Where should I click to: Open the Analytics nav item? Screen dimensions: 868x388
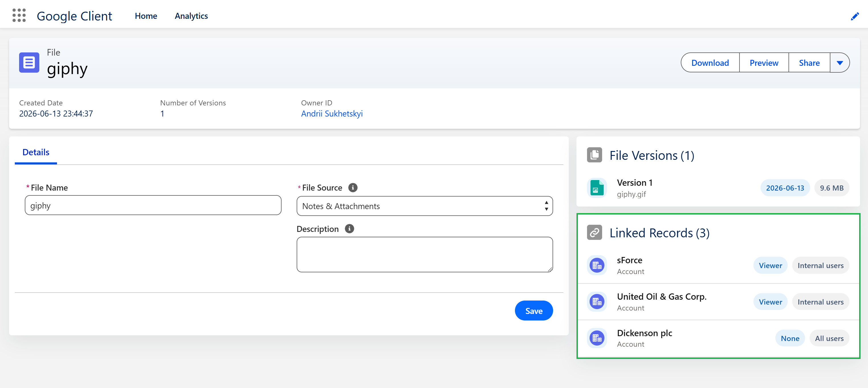click(191, 16)
